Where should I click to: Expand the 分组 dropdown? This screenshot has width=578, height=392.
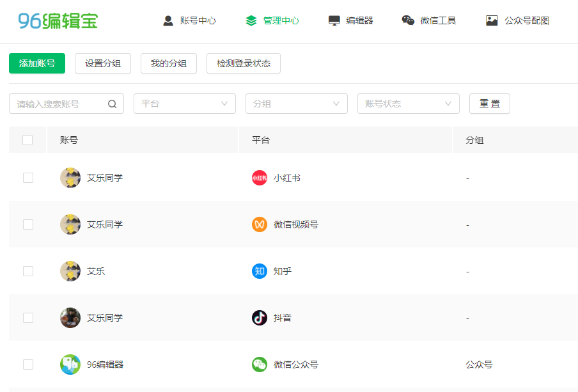(296, 103)
